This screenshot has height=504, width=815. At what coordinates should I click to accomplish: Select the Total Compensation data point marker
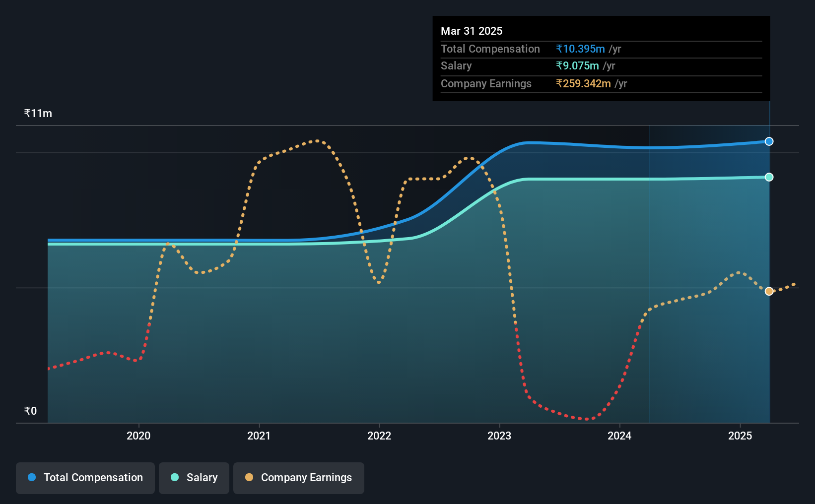click(x=769, y=141)
